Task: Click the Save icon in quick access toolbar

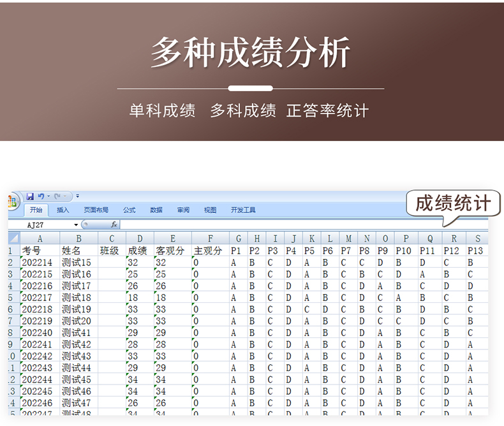Action: (30, 196)
